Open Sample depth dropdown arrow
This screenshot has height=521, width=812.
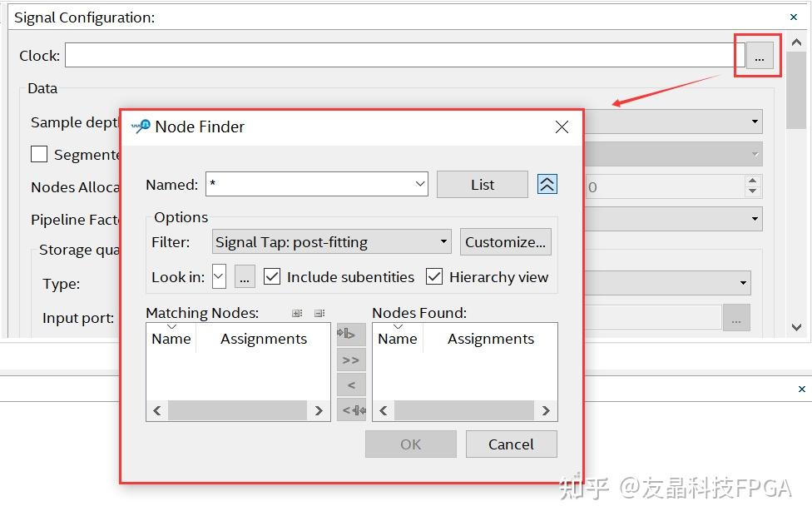pyautogui.click(x=755, y=122)
